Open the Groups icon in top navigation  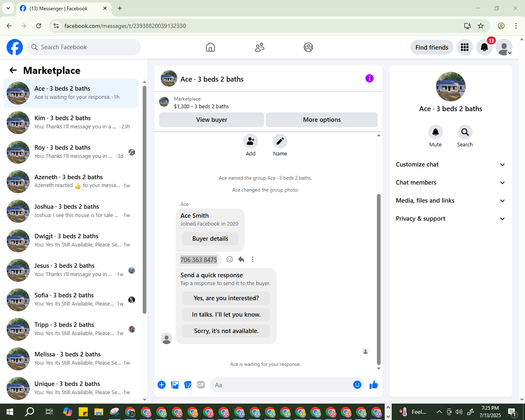coord(308,47)
